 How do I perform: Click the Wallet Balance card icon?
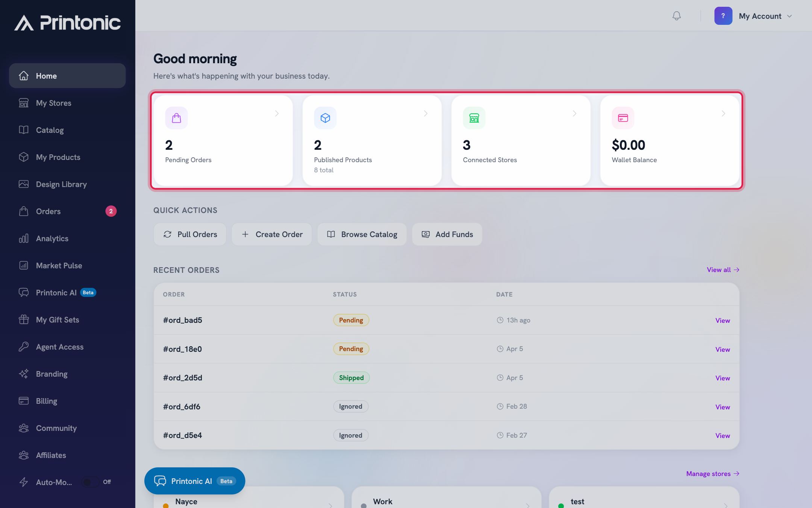(x=623, y=118)
